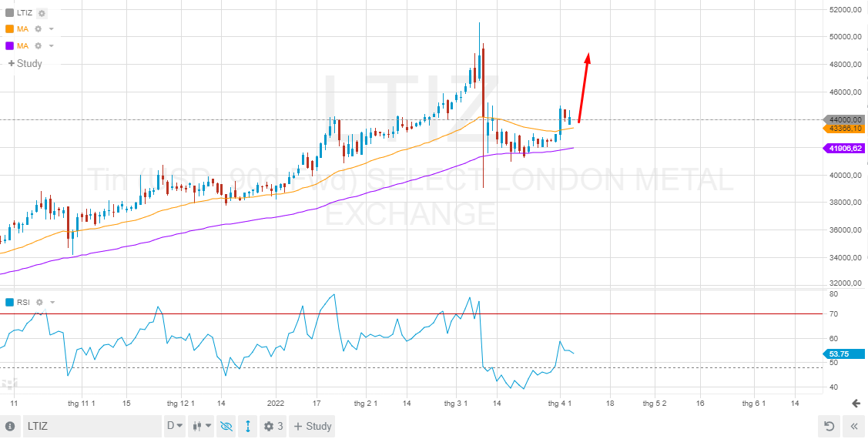This screenshot has height=439, width=868.
Task: Open the candlestick chart type dropdown
Action: point(202,426)
